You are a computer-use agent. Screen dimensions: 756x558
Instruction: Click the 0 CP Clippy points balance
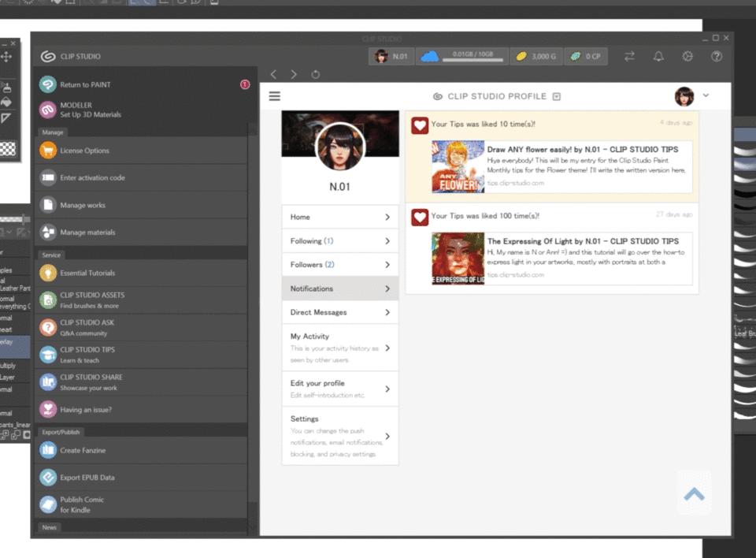586,57
